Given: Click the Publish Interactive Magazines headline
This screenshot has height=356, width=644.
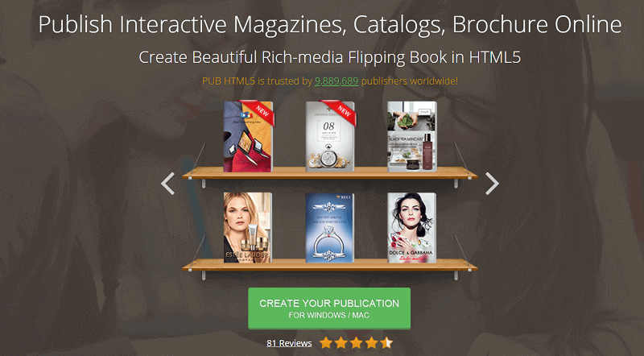Looking at the screenshot, I should (330, 24).
